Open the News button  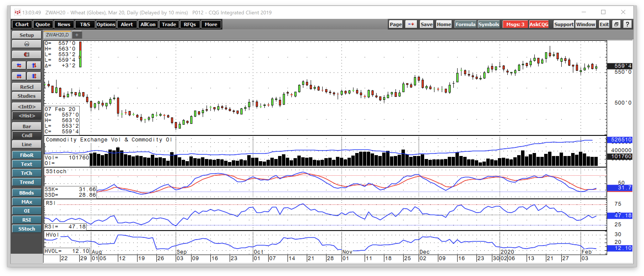coord(64,24)
